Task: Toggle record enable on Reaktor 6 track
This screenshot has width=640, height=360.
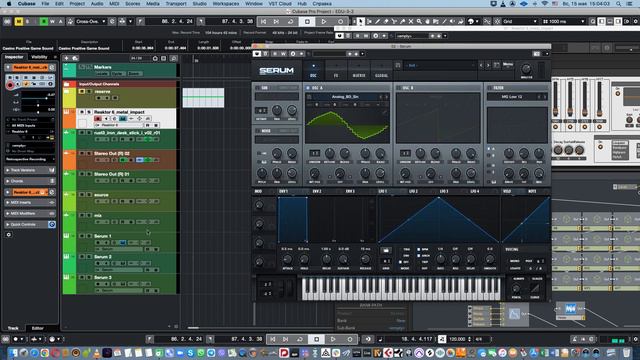Action: [98, 119]
